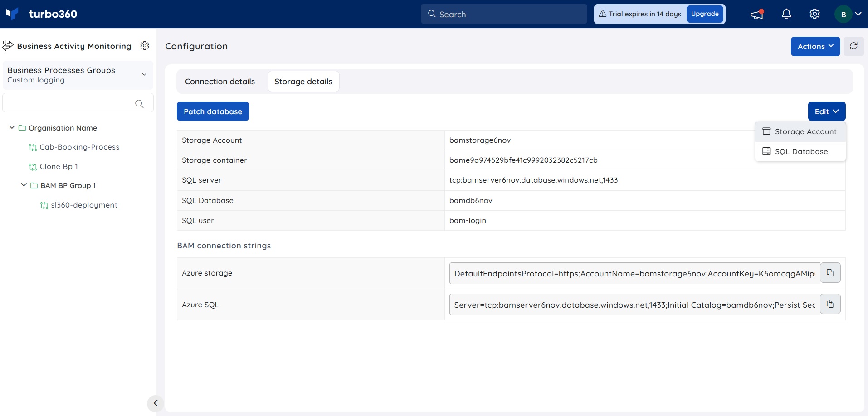Copy the Azure storage connection string

pyautogui.click(x=830, y=273)
